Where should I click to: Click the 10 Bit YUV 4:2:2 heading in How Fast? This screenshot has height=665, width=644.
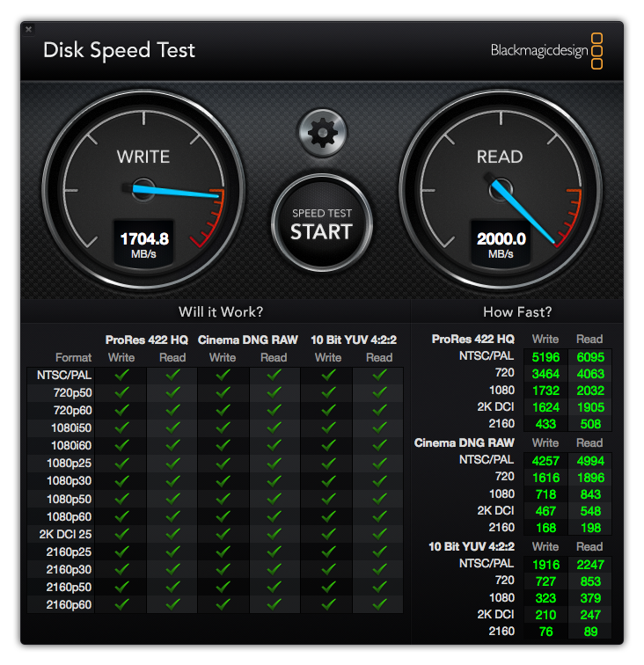[x=472, y=546]
